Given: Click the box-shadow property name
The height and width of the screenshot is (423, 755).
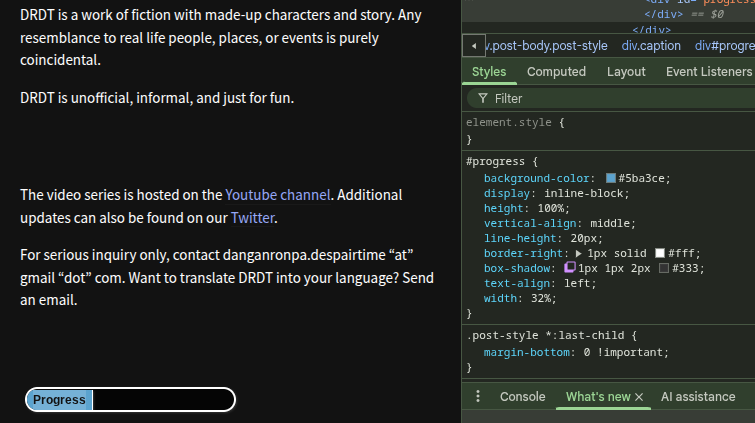Looking at the screenshot, I should pyautogui.click(x=517, y=269).
